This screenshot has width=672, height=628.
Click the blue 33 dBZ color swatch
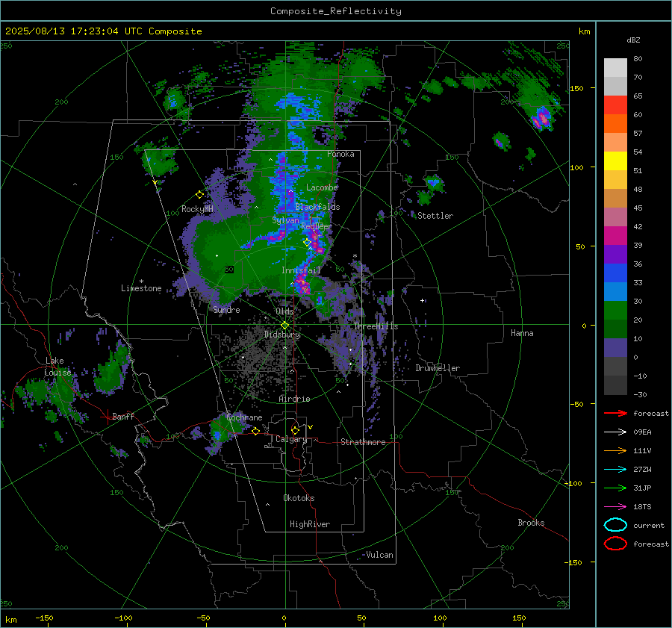tap(615, 273)
